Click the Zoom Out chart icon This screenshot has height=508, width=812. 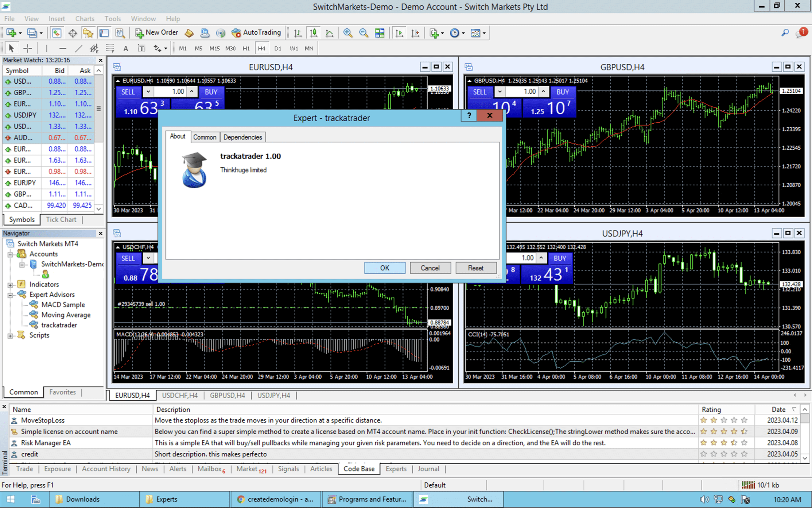[x=363, y=33]
